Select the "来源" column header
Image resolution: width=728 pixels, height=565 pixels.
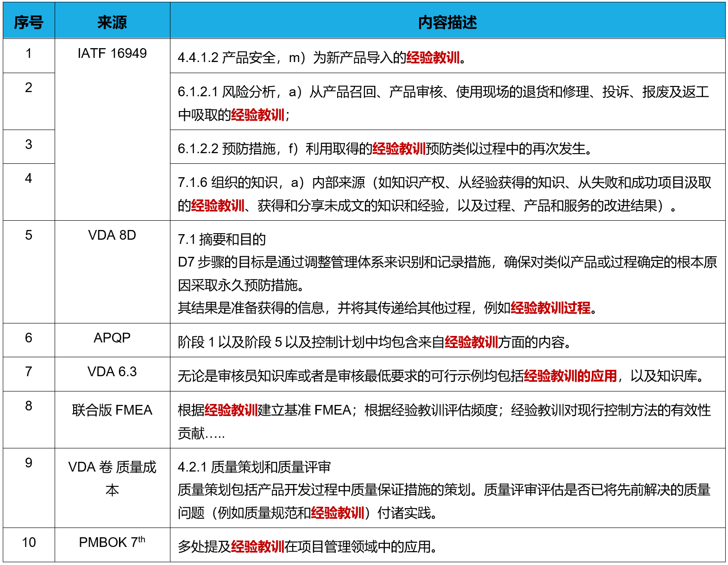coord(112,22)
